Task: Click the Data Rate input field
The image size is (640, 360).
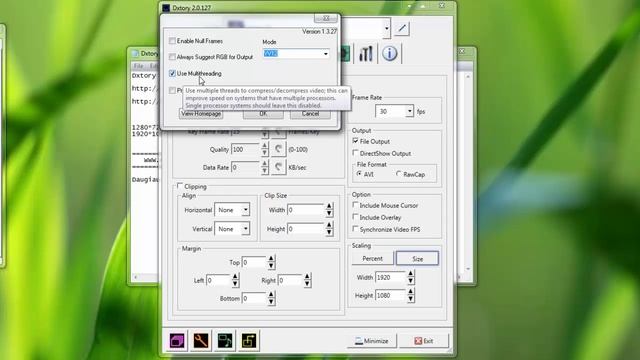Action: (x=245, y=167)
